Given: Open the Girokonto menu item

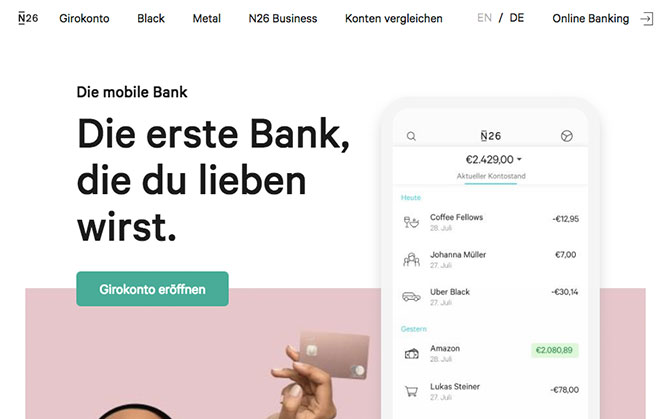Looking at the screenshot, I should click(84, 18).
